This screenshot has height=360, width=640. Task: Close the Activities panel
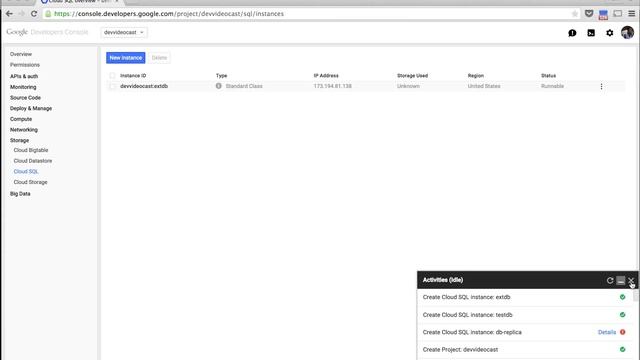631,280
